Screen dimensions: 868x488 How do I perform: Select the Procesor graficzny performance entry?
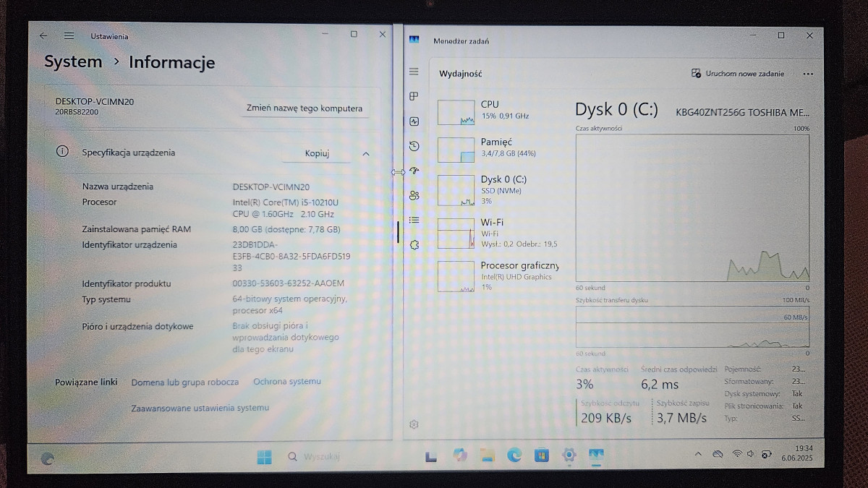click(x=498, y=276)
